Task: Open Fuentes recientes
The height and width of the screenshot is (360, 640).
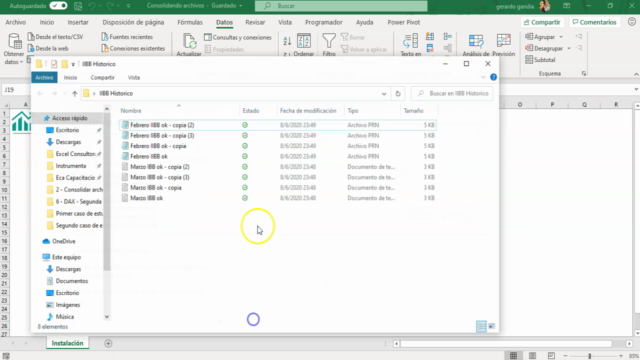Action: (x=127, y=37)
